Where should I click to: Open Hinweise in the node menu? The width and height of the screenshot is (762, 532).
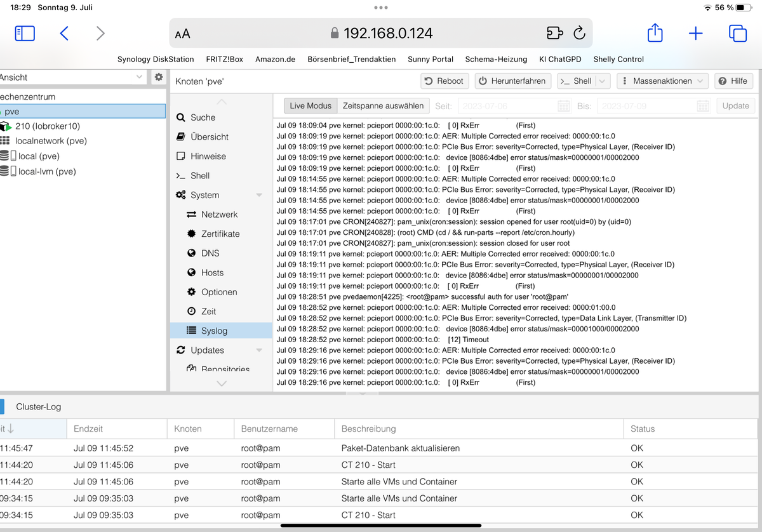[x=221, y=156]
